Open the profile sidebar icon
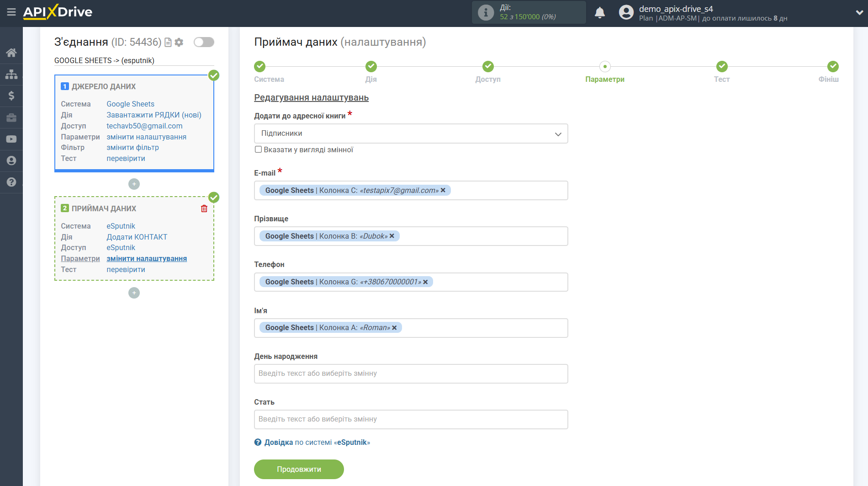The height and width of the screenshot is (486, 868). point(11,160)
